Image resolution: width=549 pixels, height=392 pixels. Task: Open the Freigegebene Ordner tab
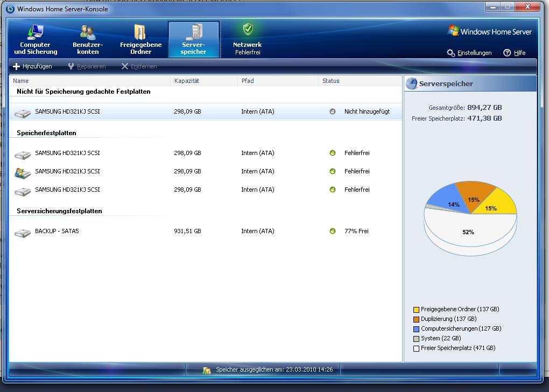pyautogui.click(x=141, y=40)
